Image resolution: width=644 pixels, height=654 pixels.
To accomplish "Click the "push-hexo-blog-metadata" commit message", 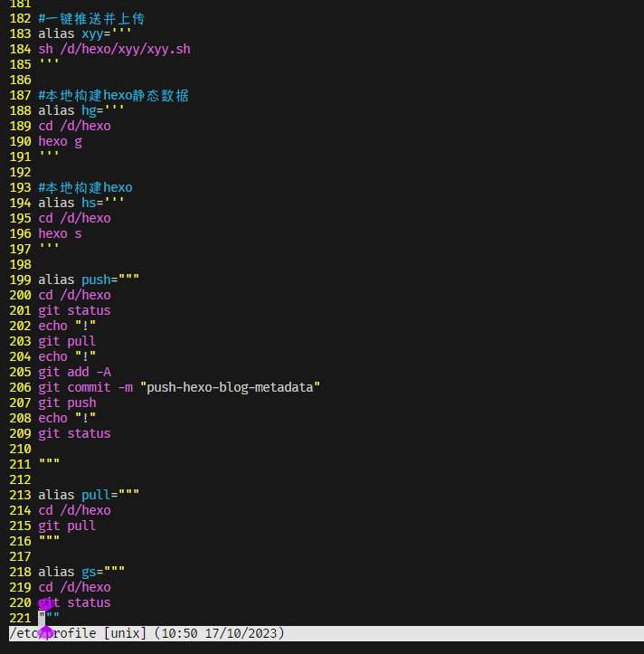I will pos(231,387).
